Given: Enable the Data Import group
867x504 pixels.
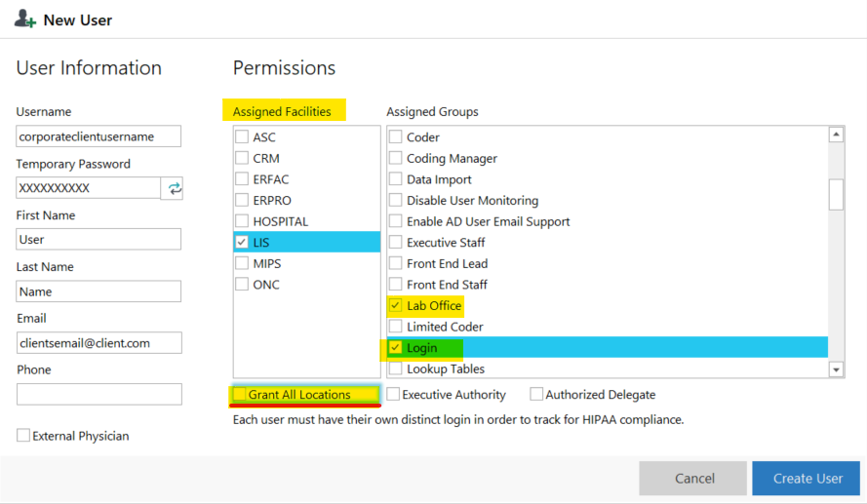Looking at the screenshot, I should pos(396,179).
